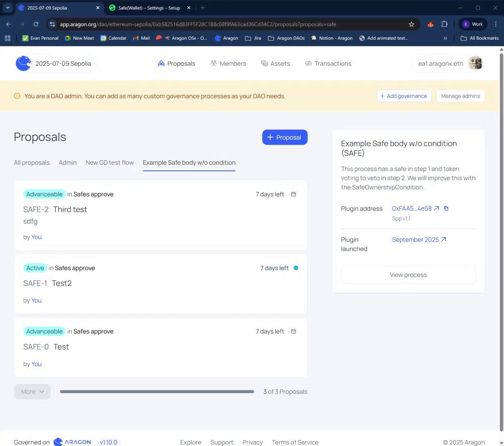Open the Aragon DAOs bookmarks folder
Screen dimensions: 504x446
pos(286,38)
